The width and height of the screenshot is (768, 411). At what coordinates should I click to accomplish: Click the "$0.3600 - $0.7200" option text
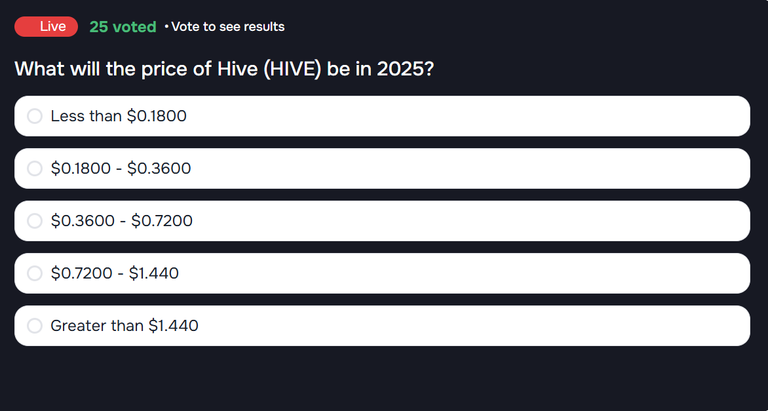point(121,221)
